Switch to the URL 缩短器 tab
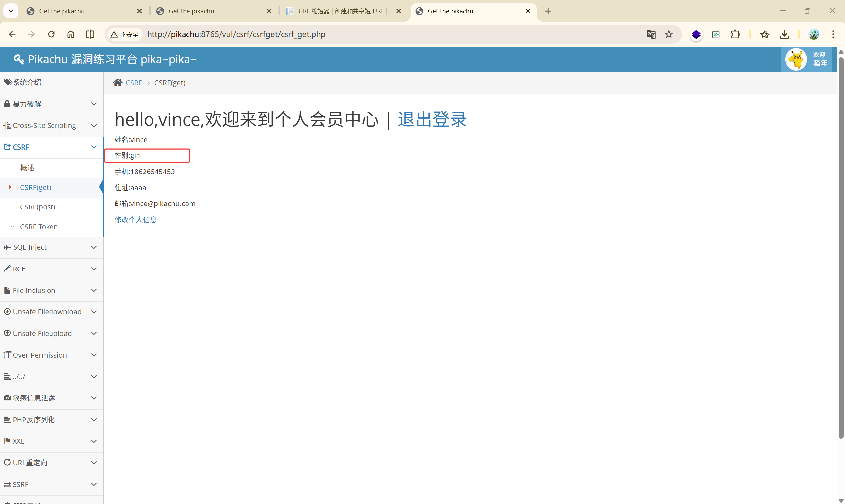 pyautogui.click(x=341, y=11)
